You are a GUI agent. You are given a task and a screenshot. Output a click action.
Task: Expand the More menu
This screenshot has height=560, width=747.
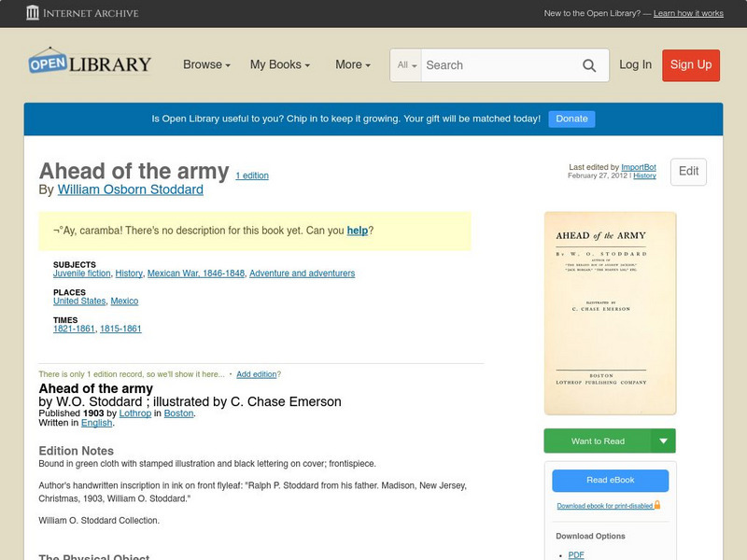(x=353, y=64)
